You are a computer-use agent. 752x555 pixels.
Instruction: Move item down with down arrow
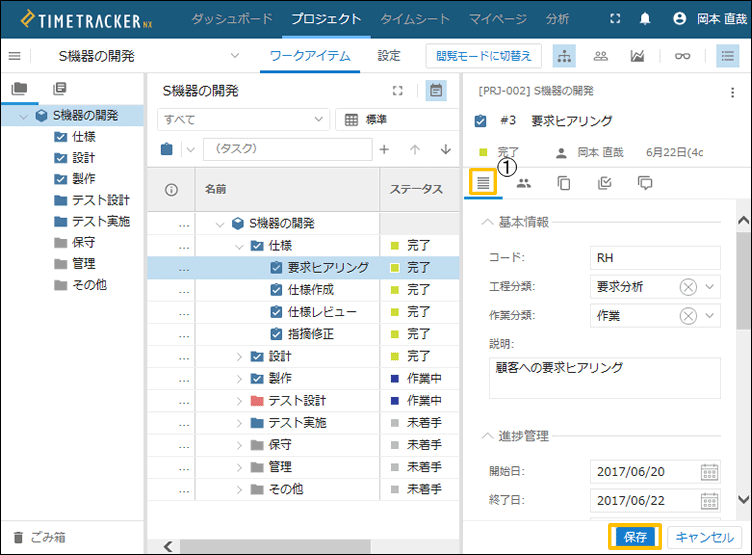tap(446, 150)
